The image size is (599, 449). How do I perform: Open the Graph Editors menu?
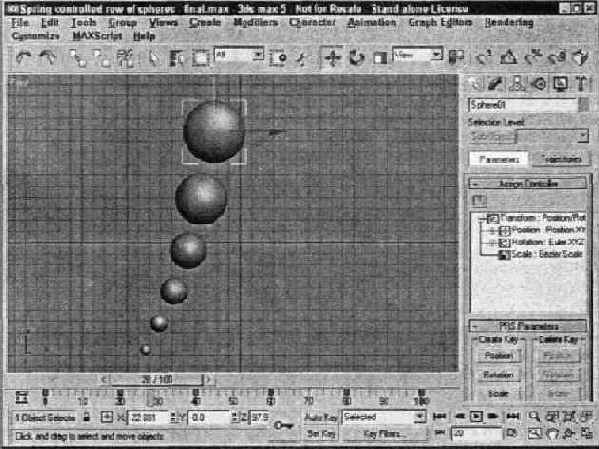440,23
